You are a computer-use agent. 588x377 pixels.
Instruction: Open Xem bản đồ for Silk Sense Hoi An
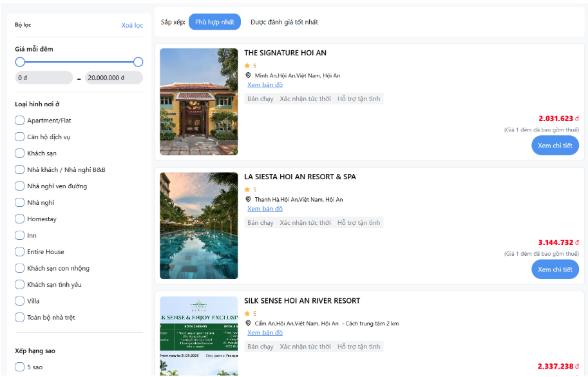[x=265, y=333]
